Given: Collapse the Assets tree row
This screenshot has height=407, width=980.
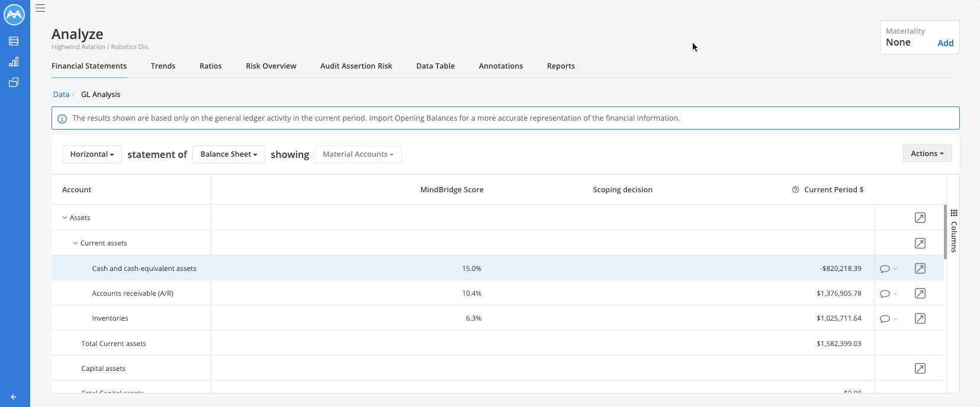Looking at the screenshot, I should coord(65,218).
